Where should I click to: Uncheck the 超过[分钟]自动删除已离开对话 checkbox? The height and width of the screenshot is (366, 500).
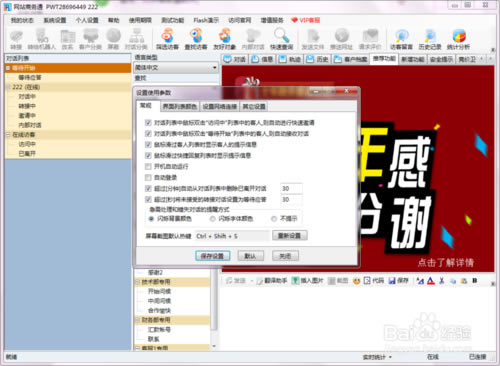148,189
